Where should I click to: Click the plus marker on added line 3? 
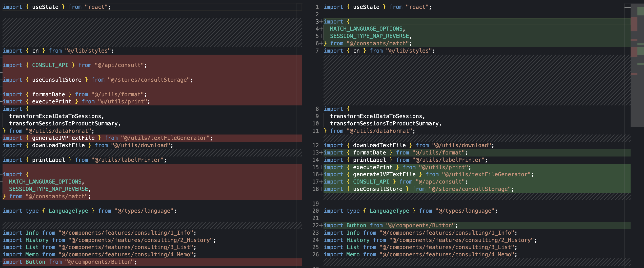[x=321, y=22]
